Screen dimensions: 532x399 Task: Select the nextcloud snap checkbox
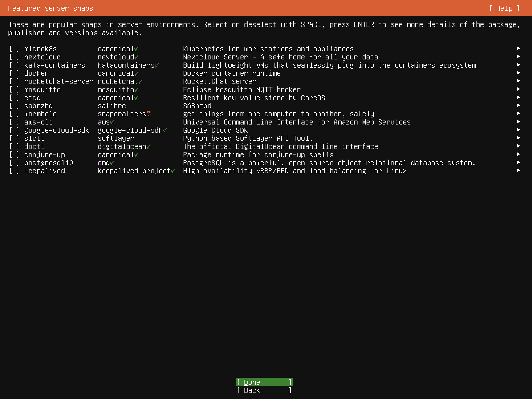coord(14,57)
